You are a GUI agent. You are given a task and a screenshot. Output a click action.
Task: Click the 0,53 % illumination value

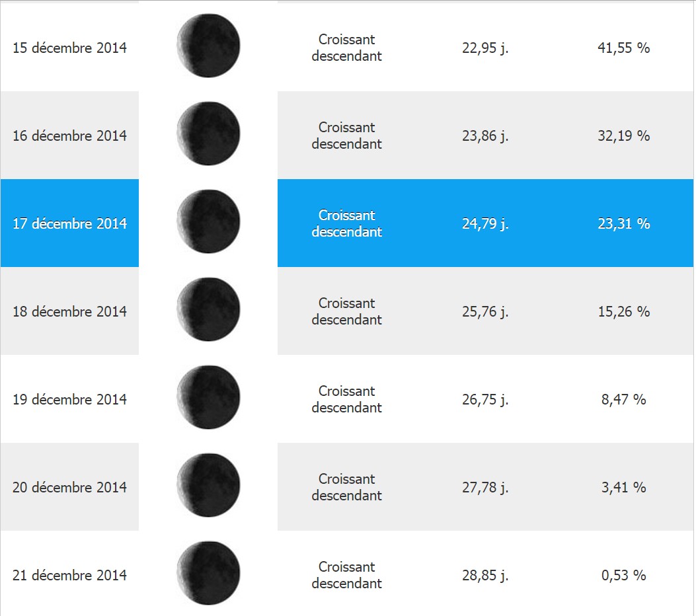tap(624, 575)
